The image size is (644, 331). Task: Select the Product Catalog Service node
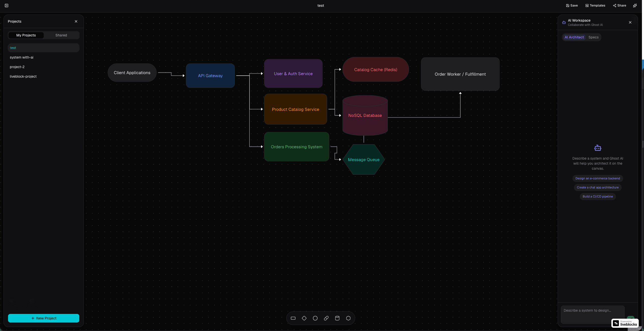coord(295,109)
